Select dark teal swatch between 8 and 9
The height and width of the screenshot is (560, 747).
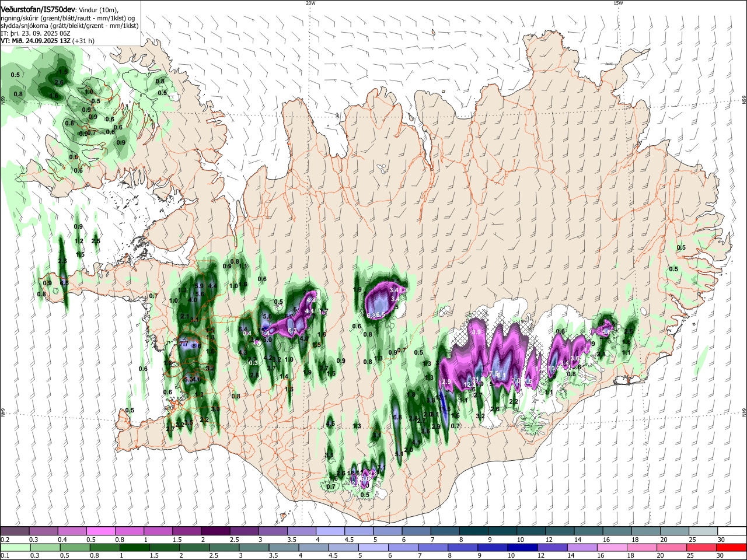(473, 531)
